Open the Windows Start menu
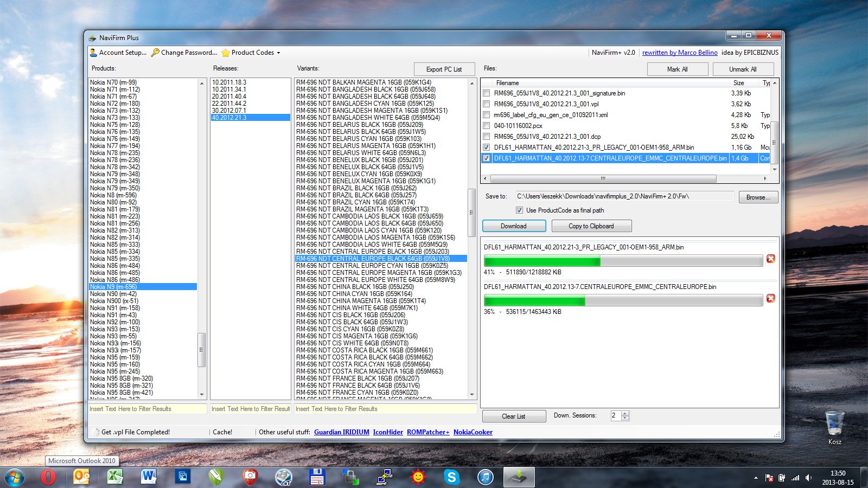The image size is (868, 488). (14, 477)
